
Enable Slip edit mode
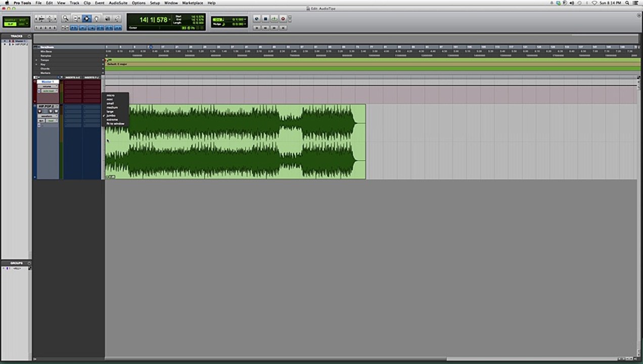(x=10, y=24)
